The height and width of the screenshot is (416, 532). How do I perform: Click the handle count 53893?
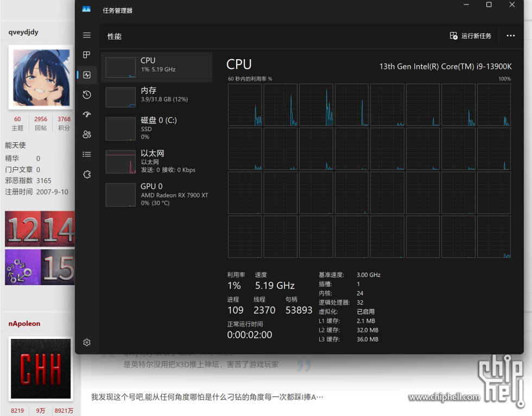[299, 310]
